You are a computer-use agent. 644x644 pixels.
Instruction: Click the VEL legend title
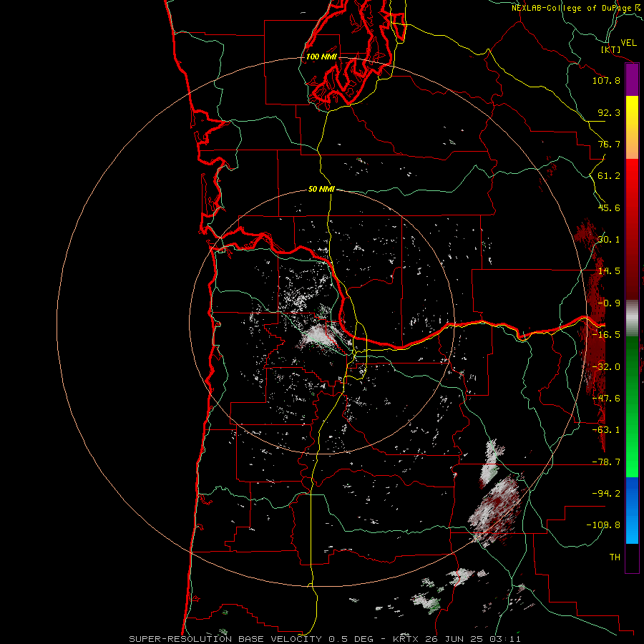tap(628, 43)
